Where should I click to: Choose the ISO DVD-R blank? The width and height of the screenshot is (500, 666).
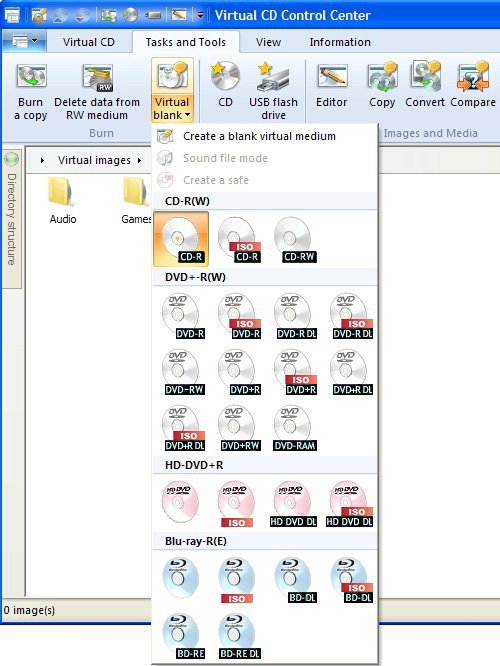pos(239,316)
